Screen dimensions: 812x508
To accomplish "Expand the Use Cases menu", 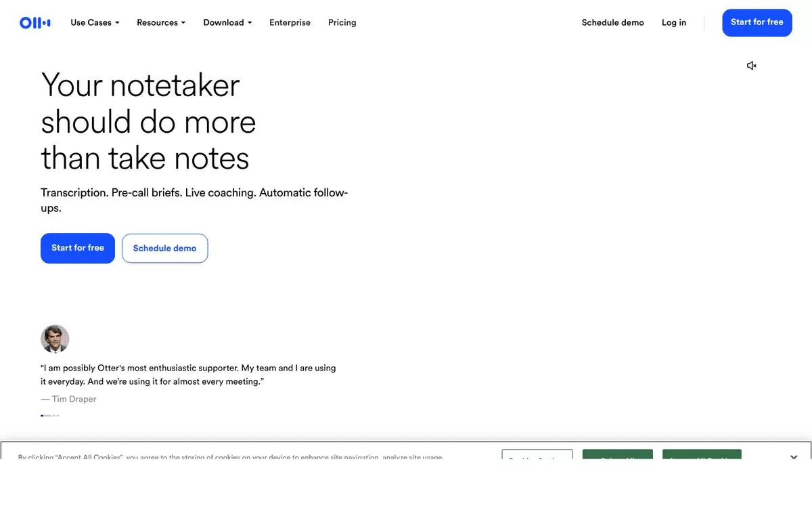I will (95, 22).
